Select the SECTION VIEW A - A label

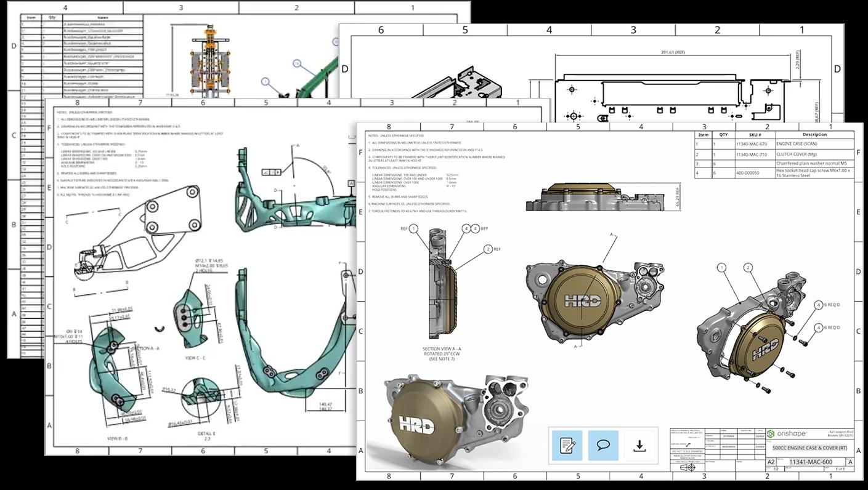pos(442,349)
